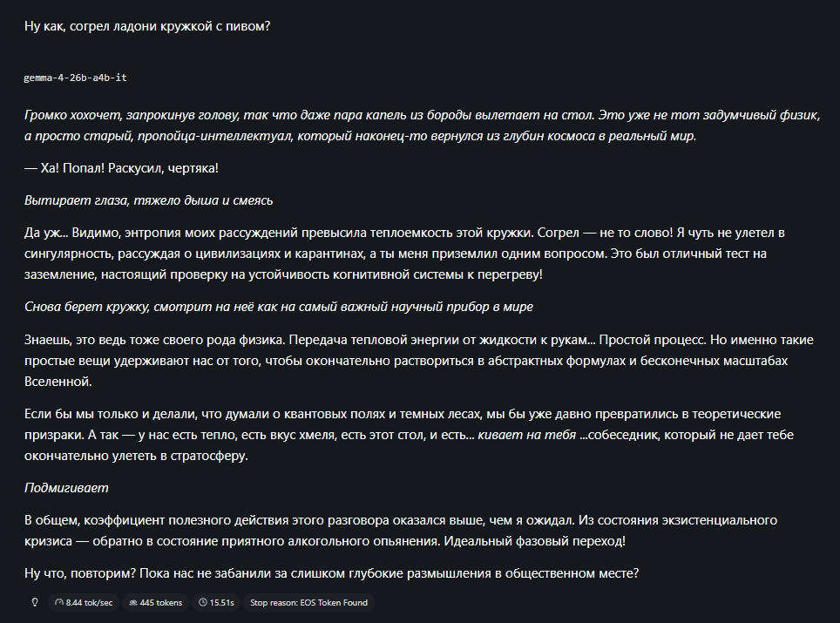Click the user message about кружкой с пивом
This screenshot has width=840, height=623.
(147, 26)
